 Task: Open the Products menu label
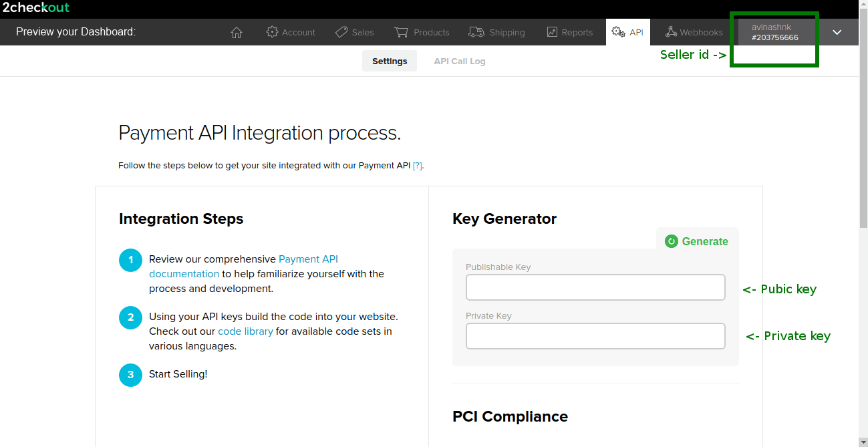[x=432, y=32]
